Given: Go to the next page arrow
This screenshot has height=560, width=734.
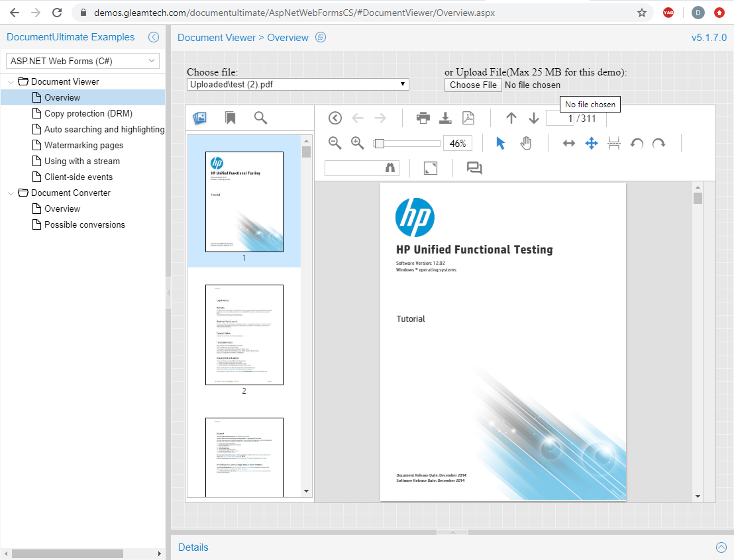Looking at the screenshot, I should pyautogui.click(x=534, y=118).
